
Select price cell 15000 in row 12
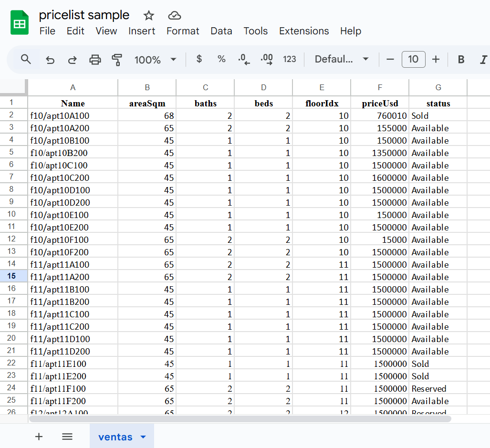pyautogui.click(x=380, y=240)
